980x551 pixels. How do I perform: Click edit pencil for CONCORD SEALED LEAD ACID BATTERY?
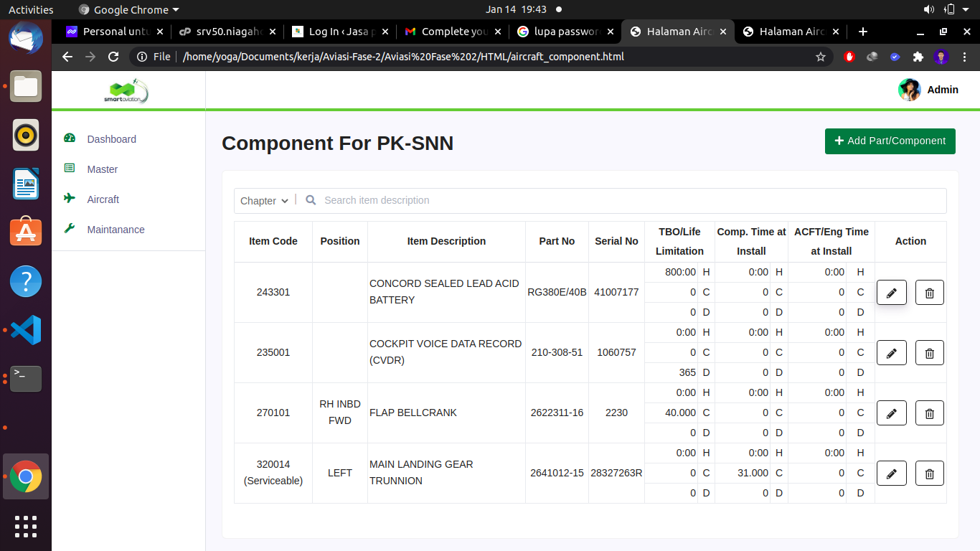(891, 293)
